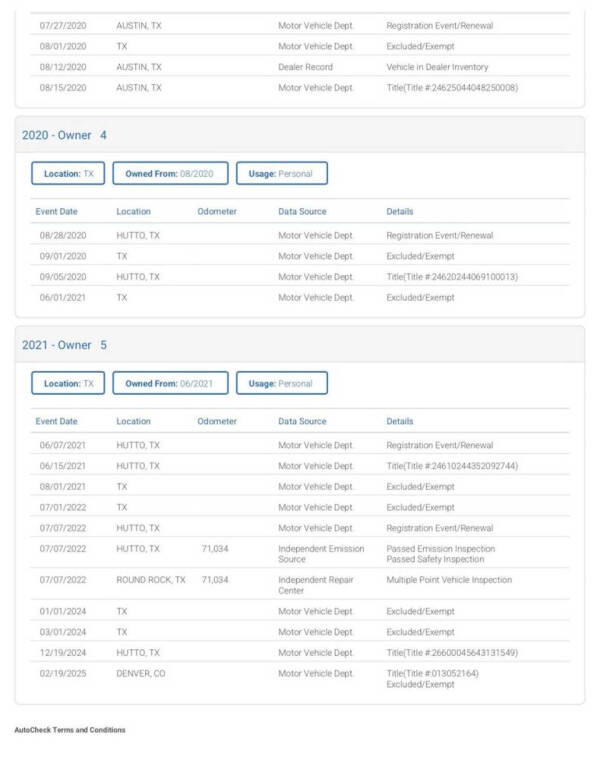Click Details column header in Owner 4 table
This screenshot has height=776, width=600.
(x=401, y=212)
